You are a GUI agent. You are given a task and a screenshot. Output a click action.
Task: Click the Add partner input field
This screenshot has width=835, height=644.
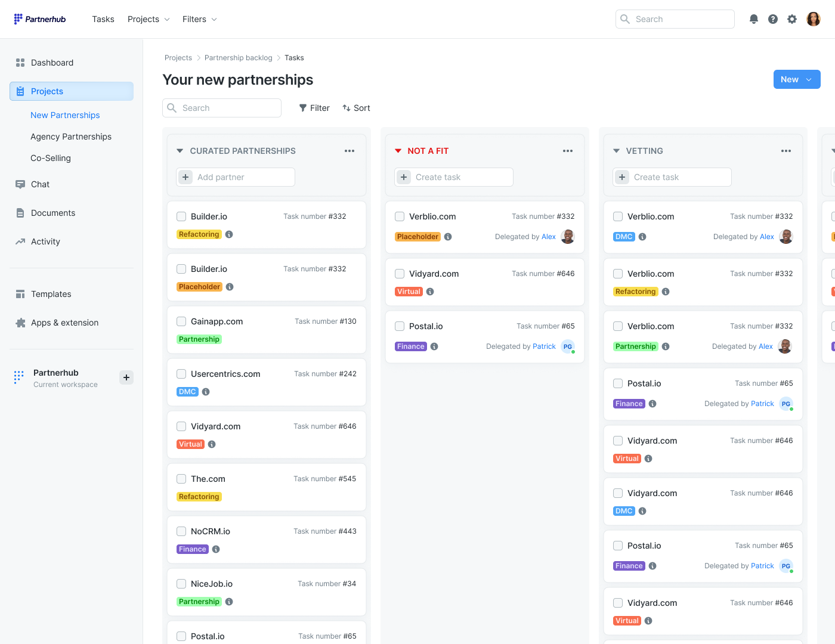[x=236, y=177]
